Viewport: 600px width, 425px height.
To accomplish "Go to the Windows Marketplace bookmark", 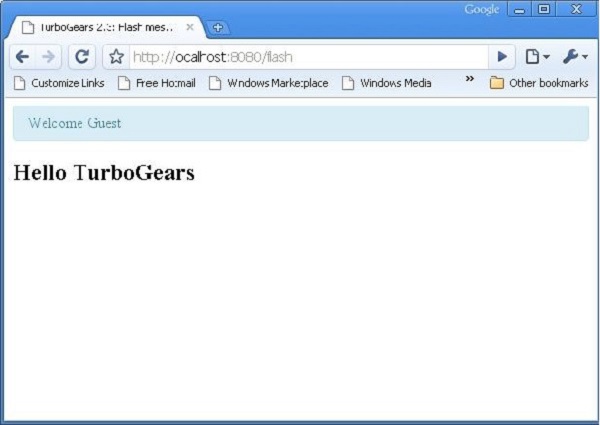I will [x=268, y=83].
